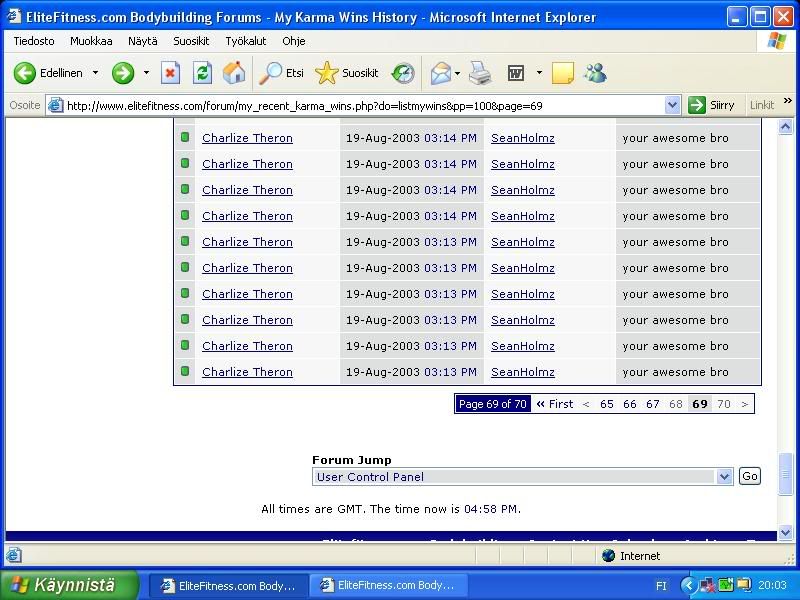Click the vertical scrollbar down arrow

click(787, 535)
